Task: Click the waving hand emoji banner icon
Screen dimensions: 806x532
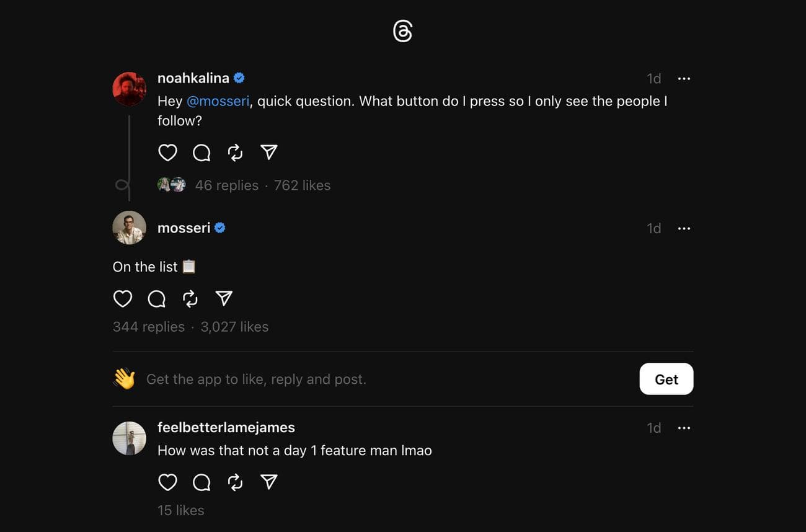Action: point(124,379)
